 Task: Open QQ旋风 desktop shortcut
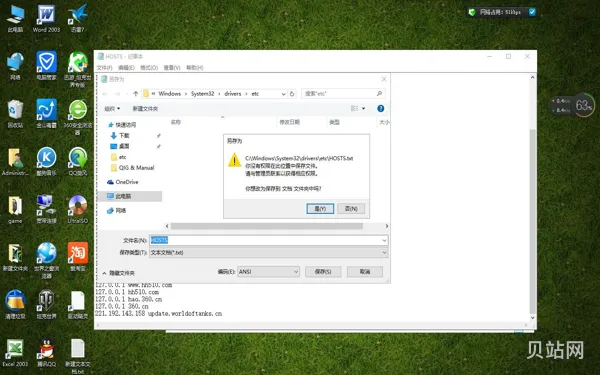pyautogui.click(x=78, y=161)
